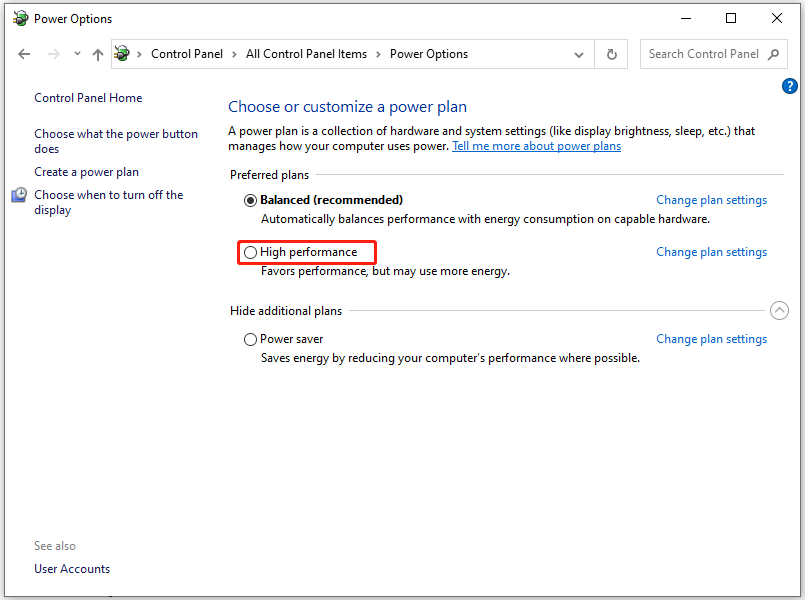805x600 pixels.
Task: Maximize the Power Options window
Action: point(731,18)
